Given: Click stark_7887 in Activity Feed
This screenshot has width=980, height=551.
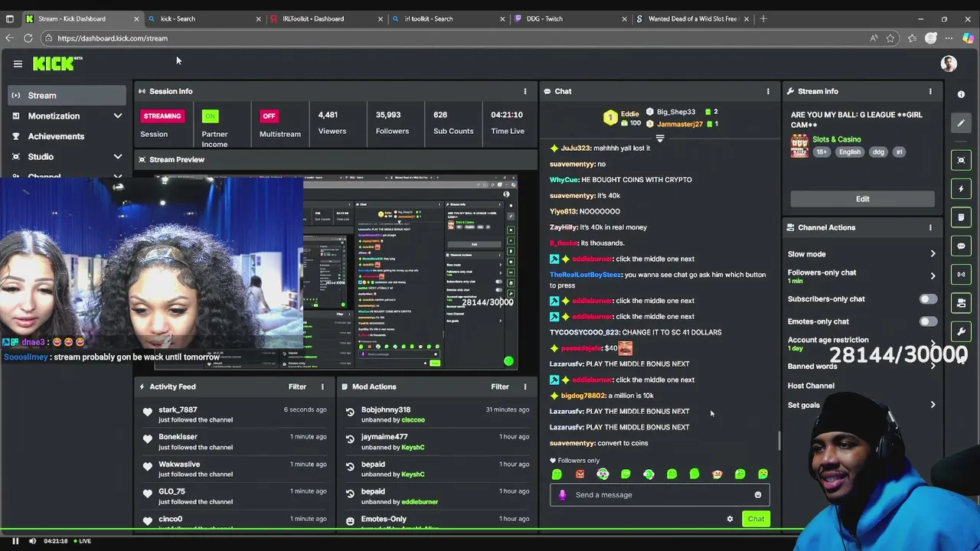Looking at the screenshot, I should pos(178,410).
